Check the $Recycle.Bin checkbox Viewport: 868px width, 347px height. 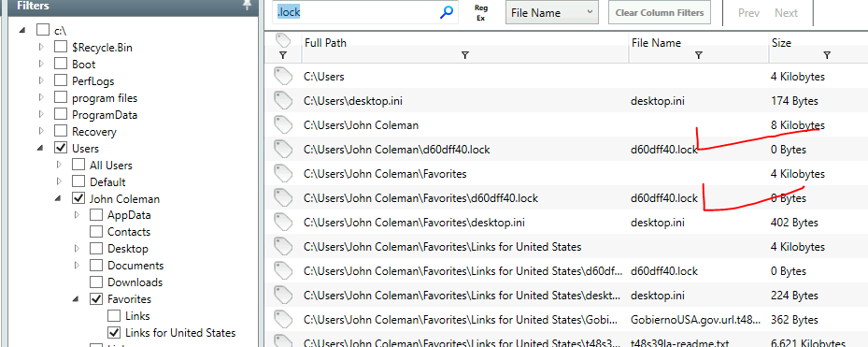pos(61,47)
